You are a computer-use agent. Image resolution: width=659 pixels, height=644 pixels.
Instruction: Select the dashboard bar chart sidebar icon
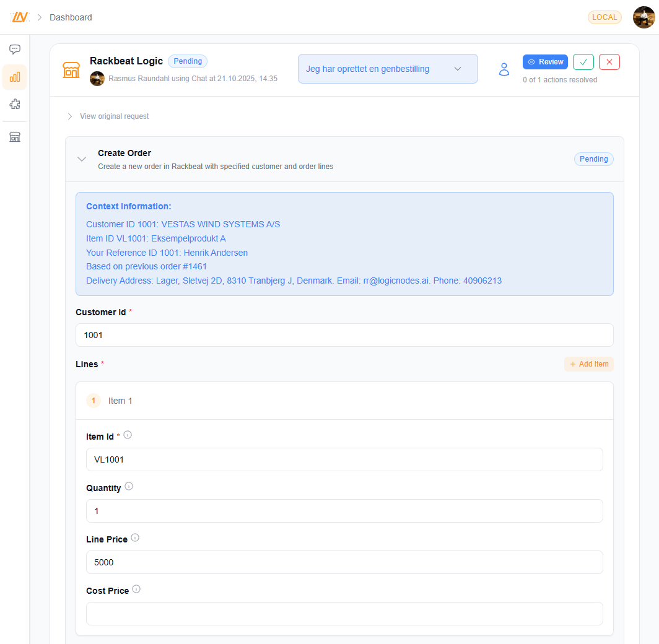(x=15, y=77)
